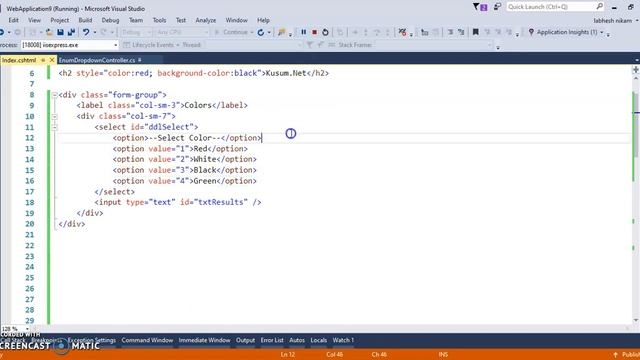Click the Ln 12 status bar entry
Screen dimensions: 640x360
287,354
